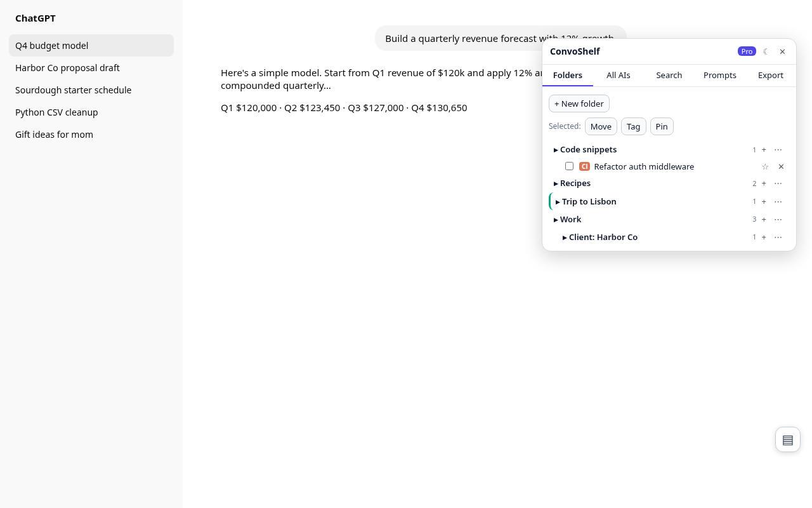
Task: Click the quarterly revenue forecast user message
Action: coord(501,38)
